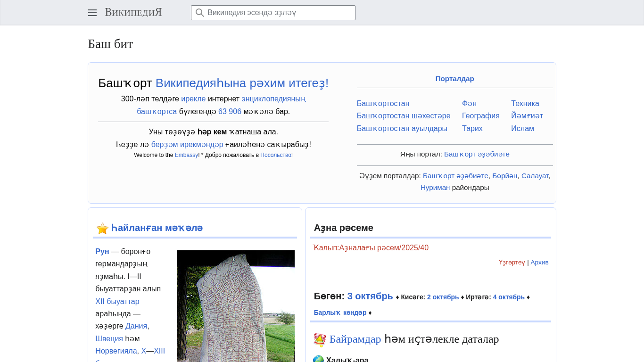644x362 pixels.
Task: Open the География portal link
Action: click(x=480, y=116)
